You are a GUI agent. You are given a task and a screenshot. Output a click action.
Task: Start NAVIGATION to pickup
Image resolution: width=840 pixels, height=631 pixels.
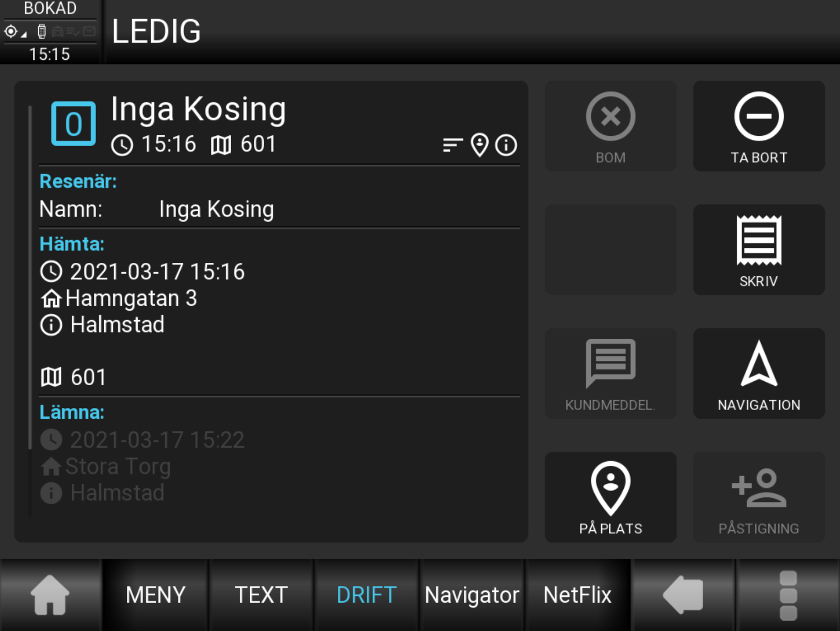[x=758, y=373]
